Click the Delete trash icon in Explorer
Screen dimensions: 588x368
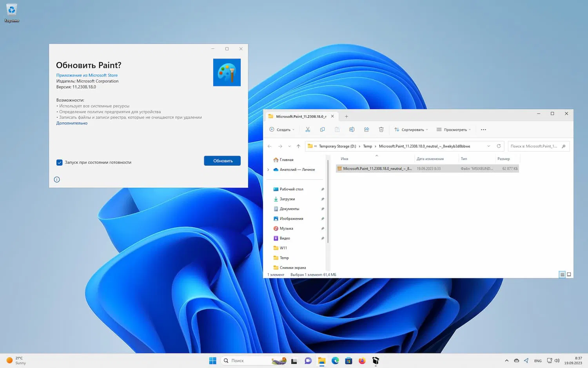[381, 129]
